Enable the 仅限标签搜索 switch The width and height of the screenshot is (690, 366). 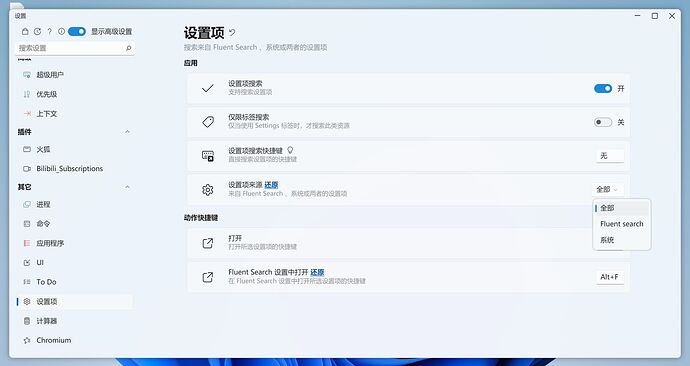603,122
